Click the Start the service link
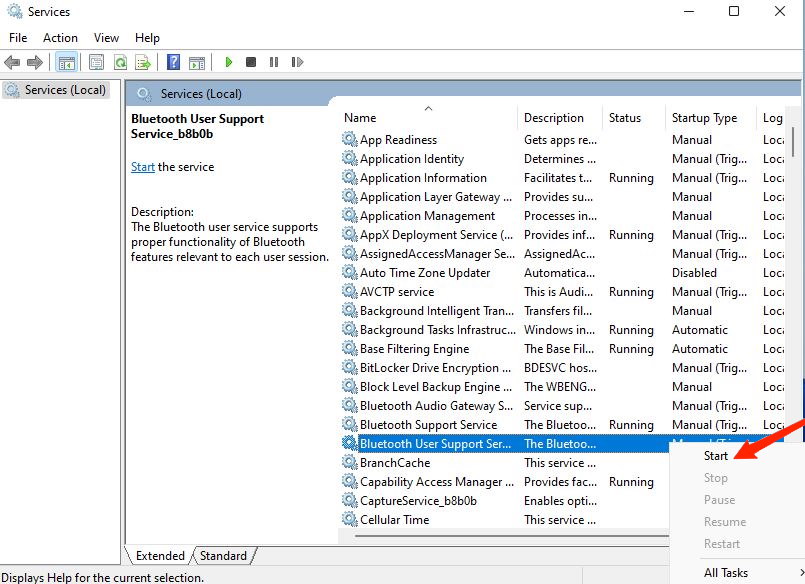805x584 pixels. point(142,167)
